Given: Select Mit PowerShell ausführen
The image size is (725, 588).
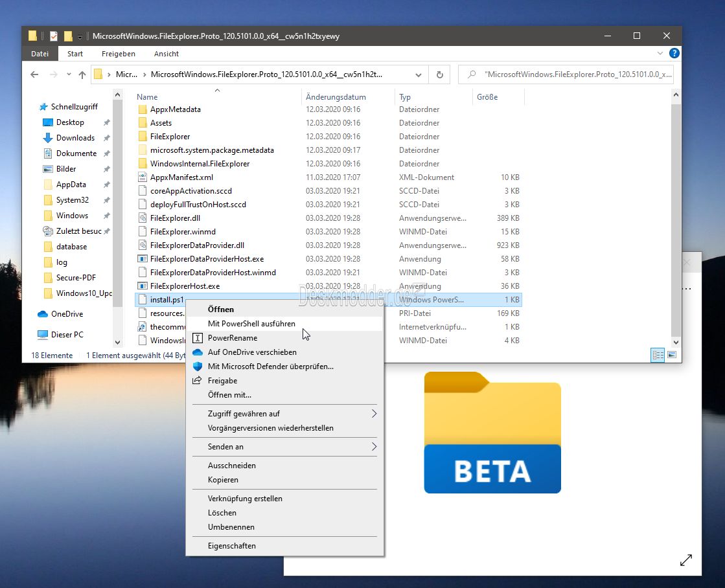Looking at the screenshot, I should pyautogui.click(x=285, y=324).
